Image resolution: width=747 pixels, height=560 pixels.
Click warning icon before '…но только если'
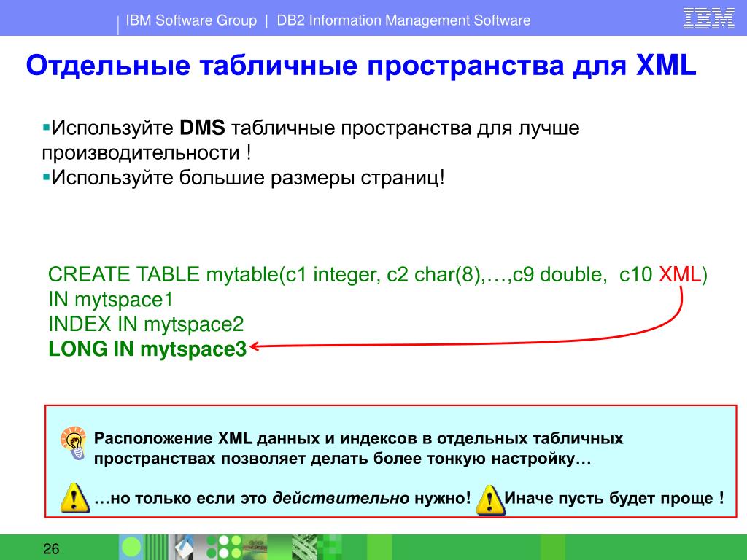click(75, 497)
